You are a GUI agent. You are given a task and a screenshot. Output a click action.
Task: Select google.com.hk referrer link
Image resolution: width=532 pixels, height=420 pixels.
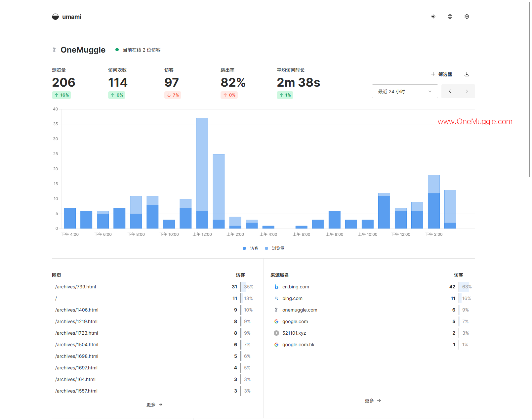point(298,345)
